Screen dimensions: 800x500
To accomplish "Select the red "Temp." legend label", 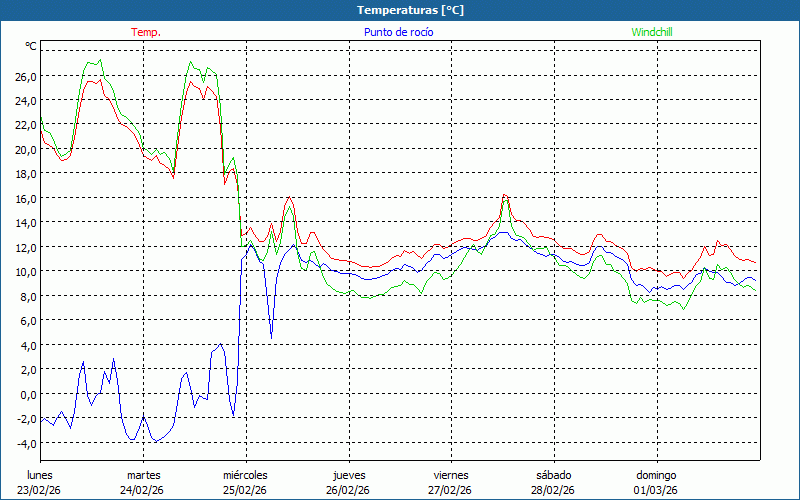I will point(145,32).
